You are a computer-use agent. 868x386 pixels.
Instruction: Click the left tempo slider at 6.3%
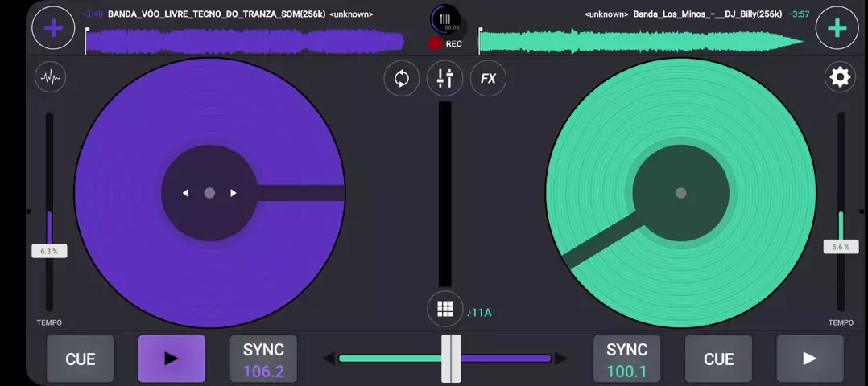click(49, 251)
